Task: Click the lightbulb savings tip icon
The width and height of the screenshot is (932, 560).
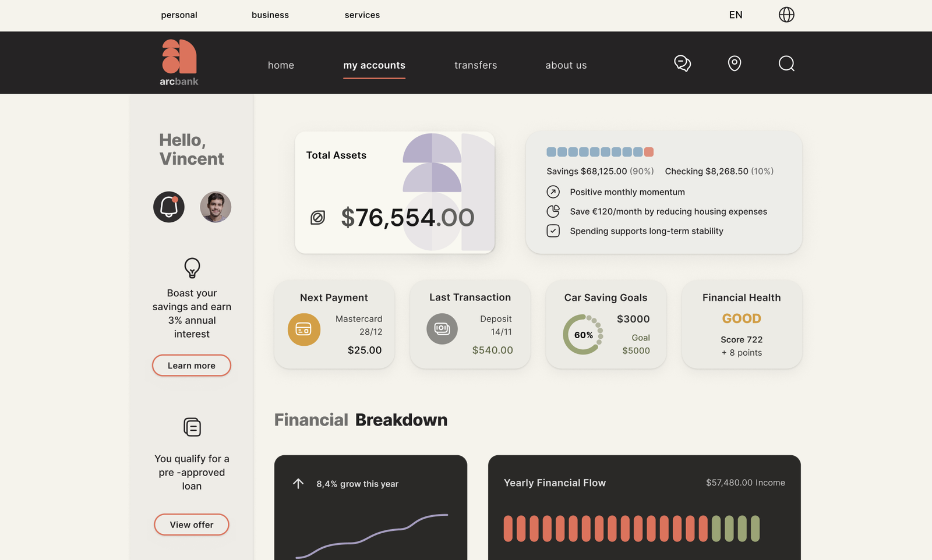Action: pyautogui.click(x=192, y=268)
